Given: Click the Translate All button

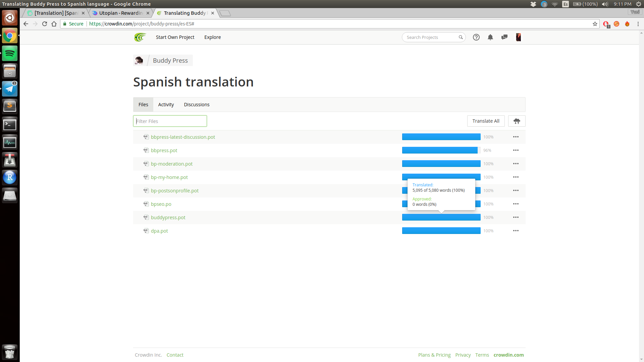Looking at the screenshot, I should [x=486, y=121].
